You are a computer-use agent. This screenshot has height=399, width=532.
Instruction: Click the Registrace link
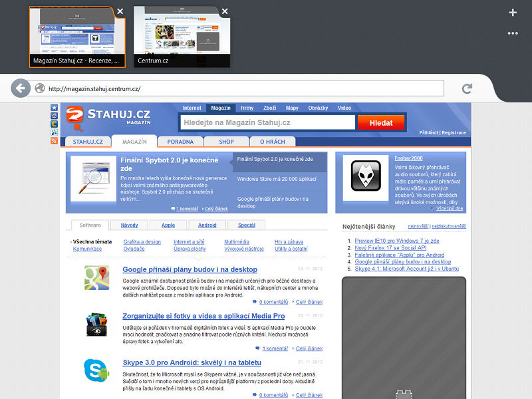coord(454,132)
